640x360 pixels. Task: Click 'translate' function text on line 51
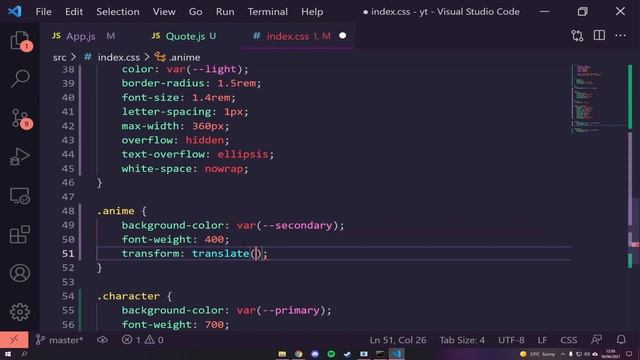pos(220,253)
